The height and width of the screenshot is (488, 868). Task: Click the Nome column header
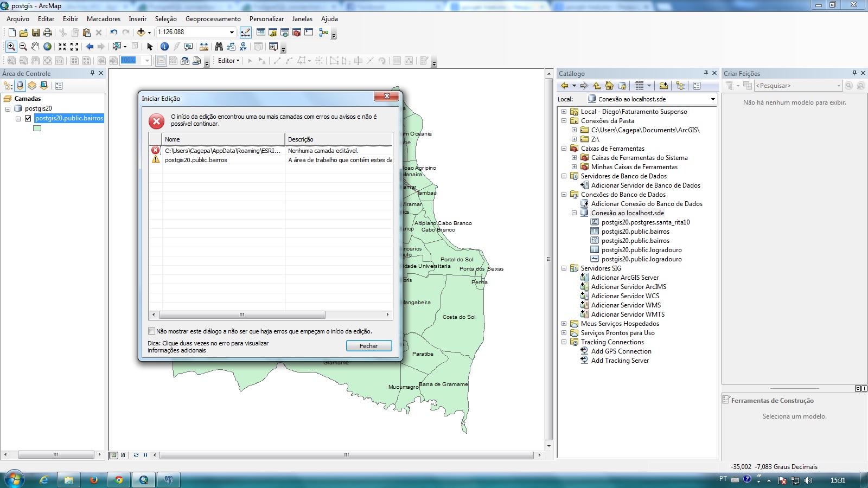[224, 139]
